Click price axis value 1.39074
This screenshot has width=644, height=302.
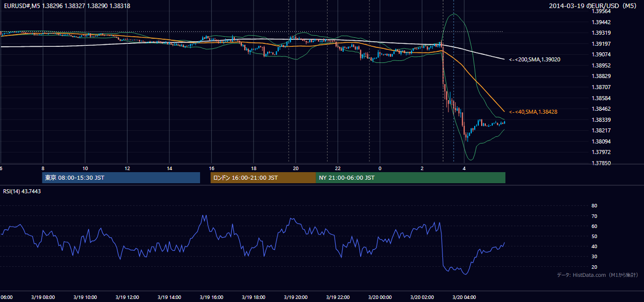click(x=601, y=54)
